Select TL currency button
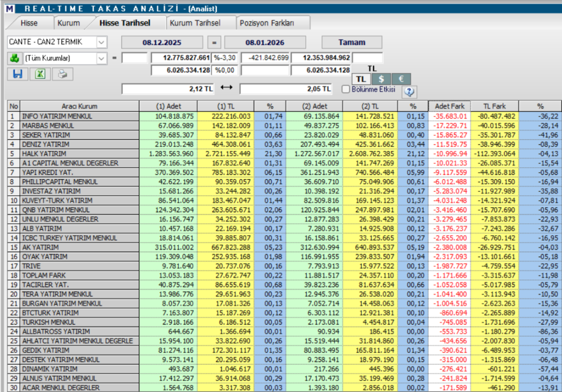Image resolution: width=562 pixels, height=392 pixels. click(361, 79)
